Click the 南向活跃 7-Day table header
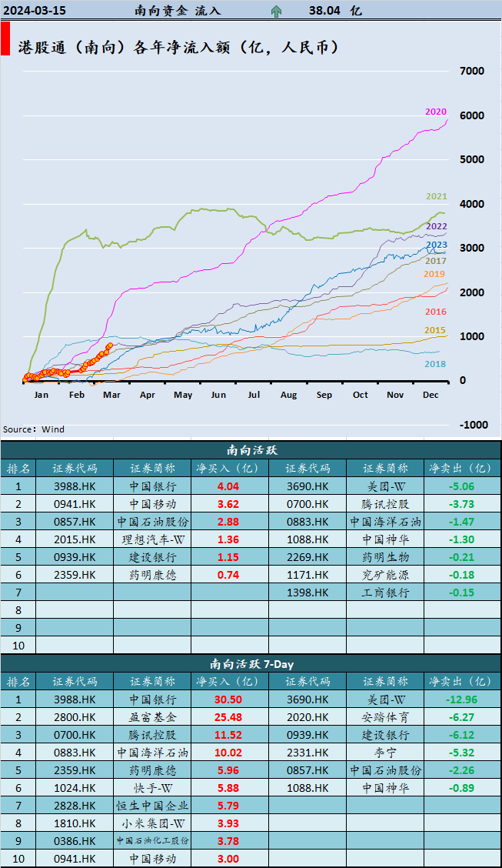Viewport: 502px width, 868px height. pyautogui.click(x=251, y=663)
